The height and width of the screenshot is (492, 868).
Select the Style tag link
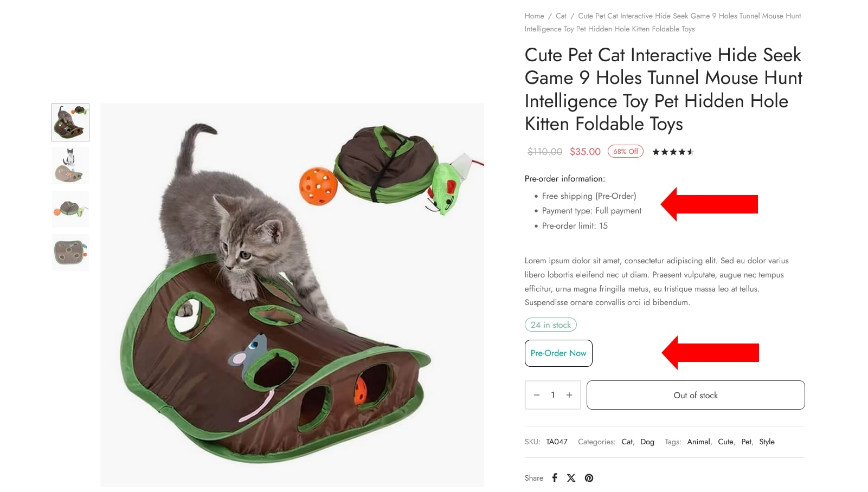pyautogui.click(x=767, y=442)
